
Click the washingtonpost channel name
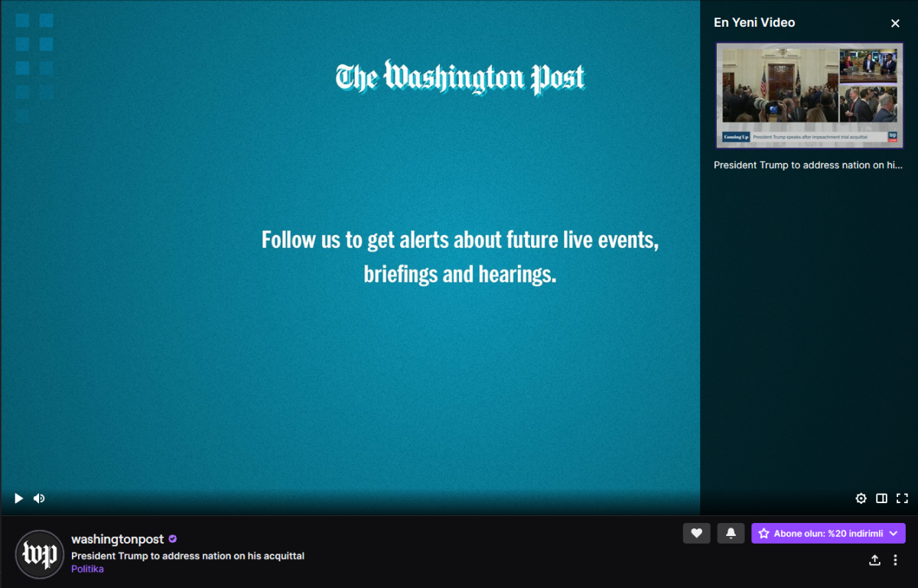click(x=117, y=539)
